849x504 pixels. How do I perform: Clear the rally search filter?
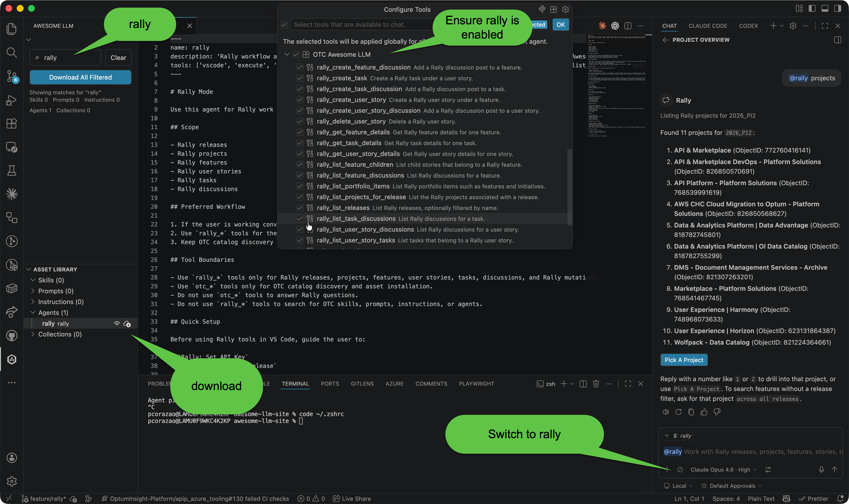point(118,57)
